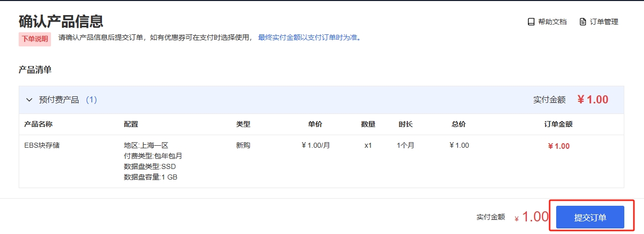The image size is (644, 234).
Task: Click the 数量 column header
Action: pyautogui.click(x=368, y=124)
